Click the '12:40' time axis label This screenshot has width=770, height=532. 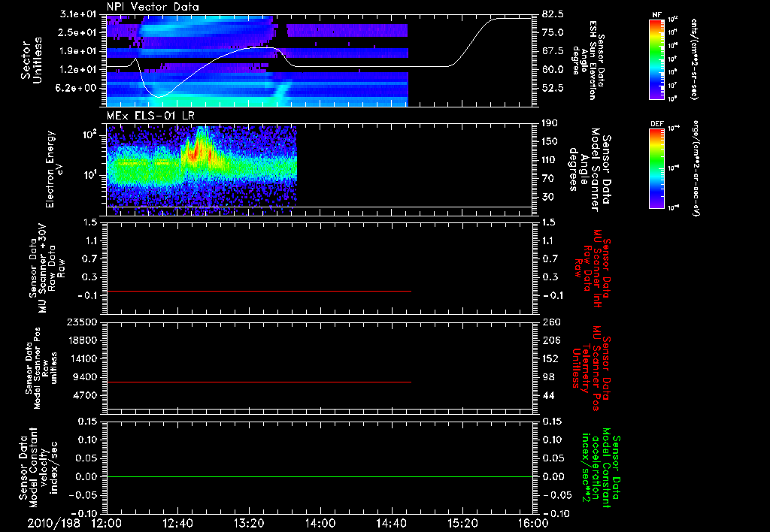pos(177,523)
